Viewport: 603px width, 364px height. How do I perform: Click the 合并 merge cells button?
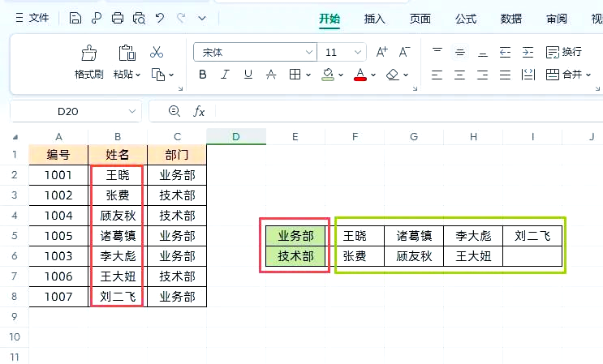pyautogui.click(x=564, y=75)
